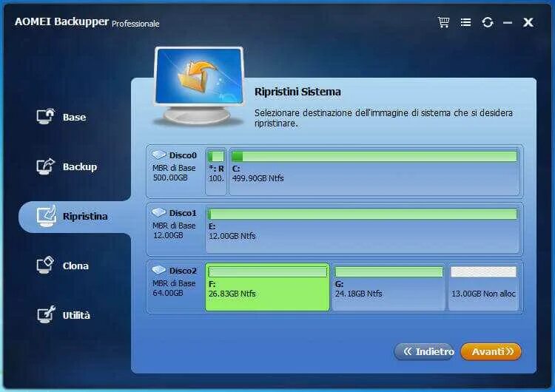Minimize the AOMEI Backupper window
Image resolution: width=555 pixels, height=392 pixels.
[x=508, y=23]
